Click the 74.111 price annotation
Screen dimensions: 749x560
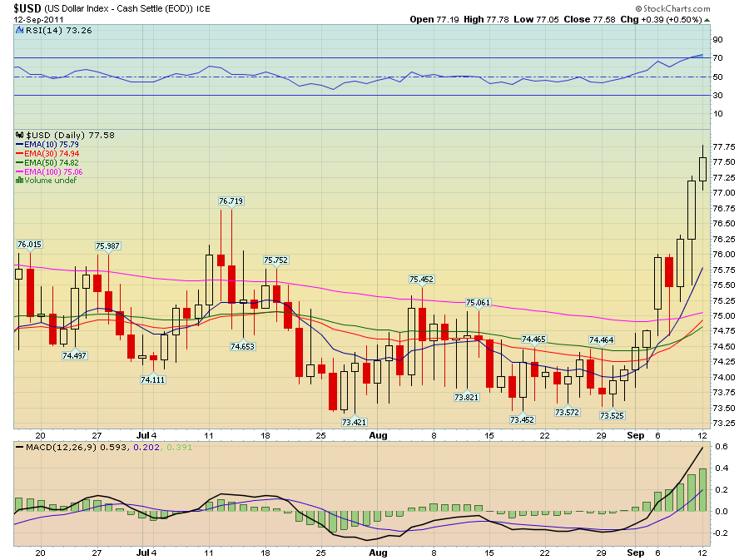tap(152, 379)
